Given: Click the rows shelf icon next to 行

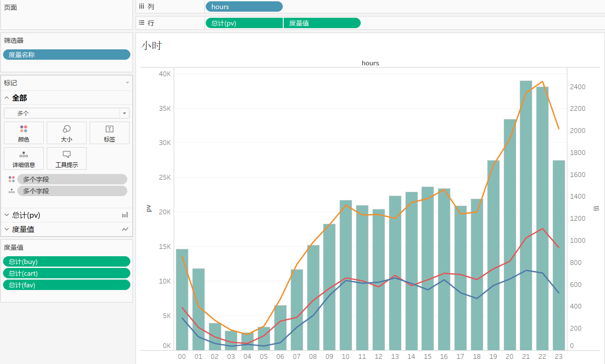Looking at the screenshot, I should tap(141, 23).
